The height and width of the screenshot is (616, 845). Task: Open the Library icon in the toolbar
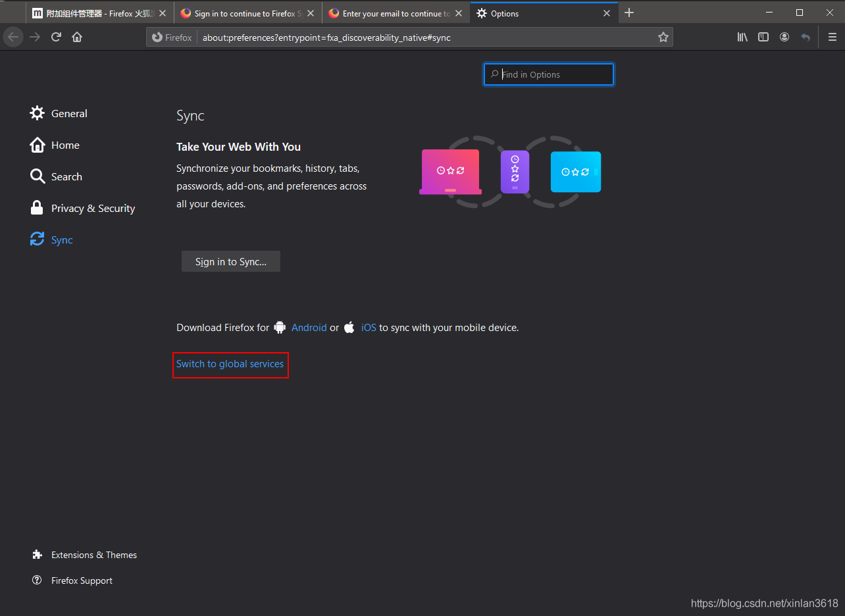(742, 38)
